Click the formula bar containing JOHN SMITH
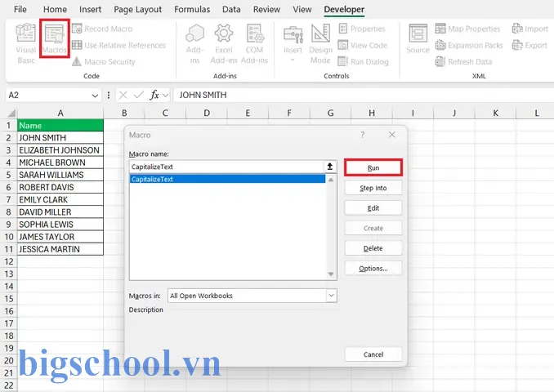 [364, 95]
